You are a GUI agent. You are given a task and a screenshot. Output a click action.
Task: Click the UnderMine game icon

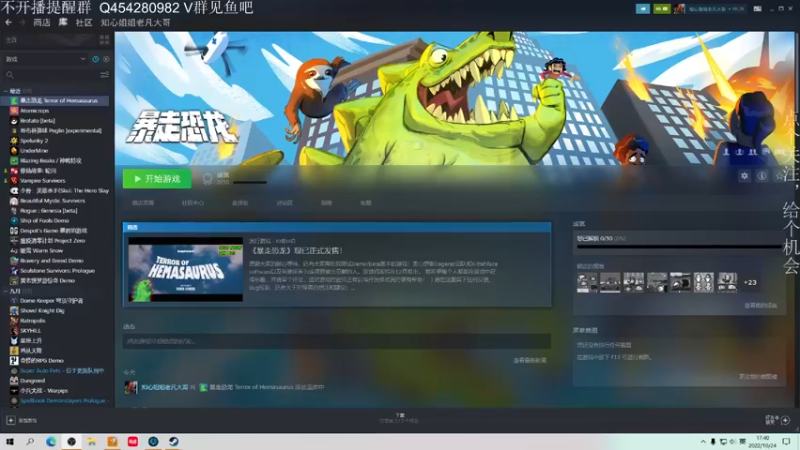[x=14, y=151]
